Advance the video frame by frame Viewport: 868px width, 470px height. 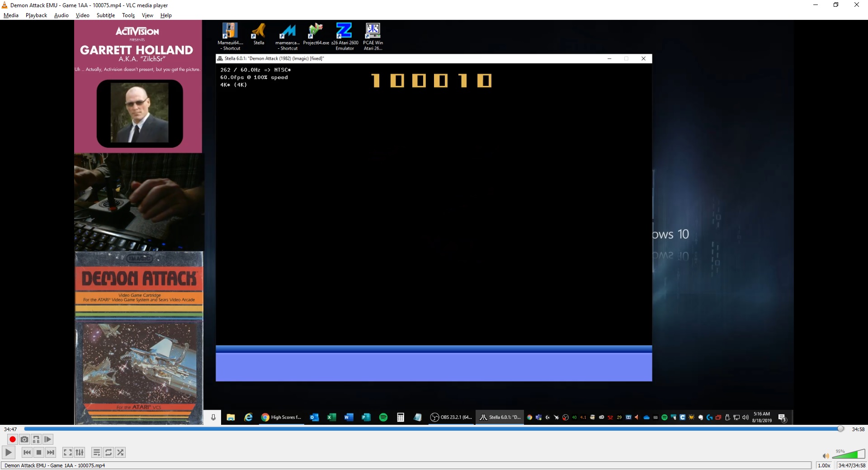(x=48, y=439)
